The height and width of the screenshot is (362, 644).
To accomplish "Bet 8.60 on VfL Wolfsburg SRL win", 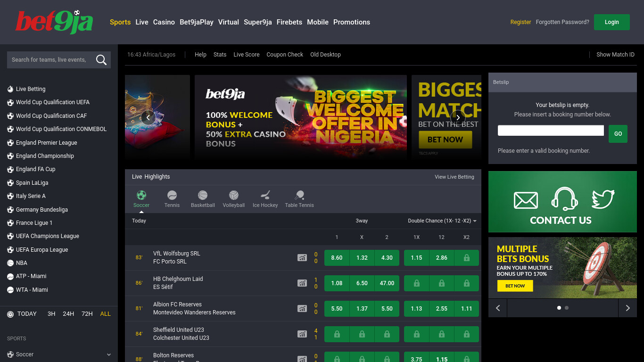I will click(x=337, y=258).
